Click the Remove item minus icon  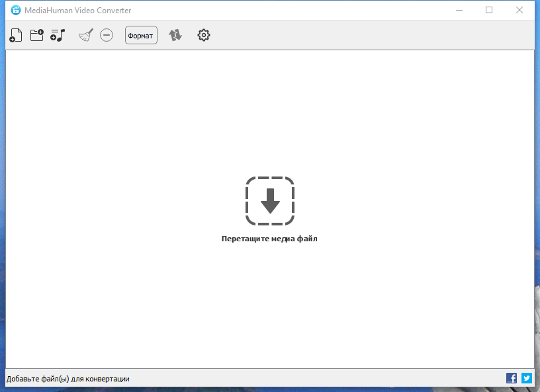point(107,35)
